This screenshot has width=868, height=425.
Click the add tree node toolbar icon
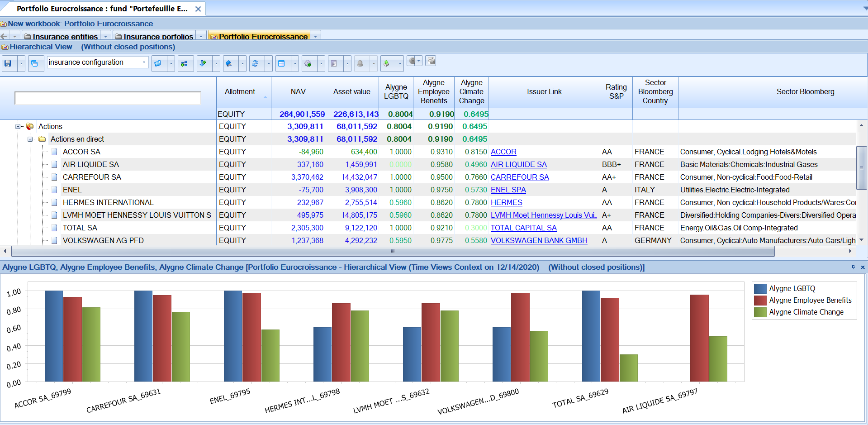[x=185, y=63]
